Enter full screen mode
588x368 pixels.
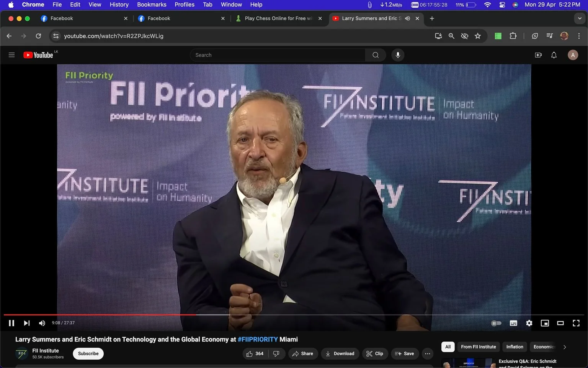576,323
